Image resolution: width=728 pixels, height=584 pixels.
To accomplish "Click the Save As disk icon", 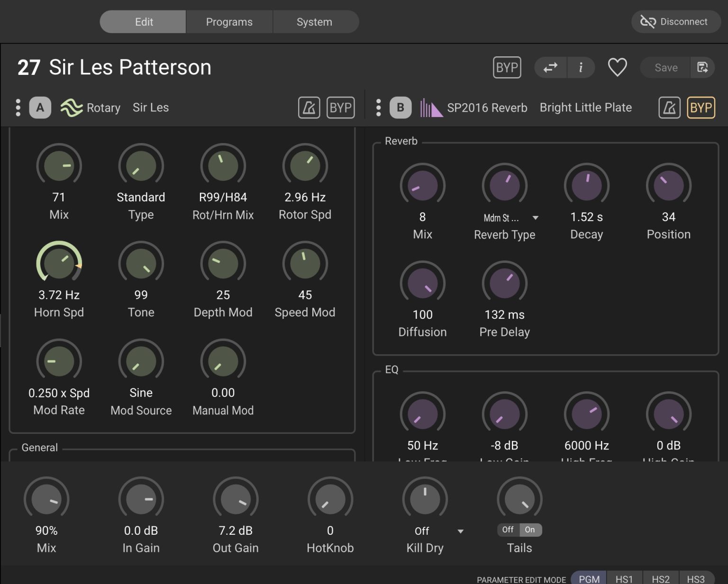I will (702, 67).
